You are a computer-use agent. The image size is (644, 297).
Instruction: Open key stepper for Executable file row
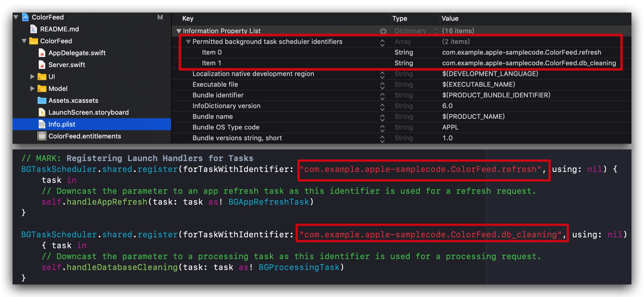[382, 85]
